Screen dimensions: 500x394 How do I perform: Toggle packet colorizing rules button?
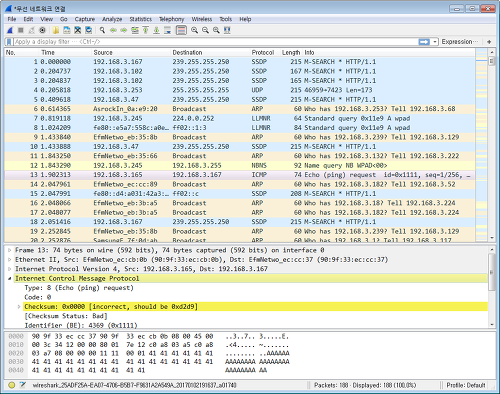(181, 30)
